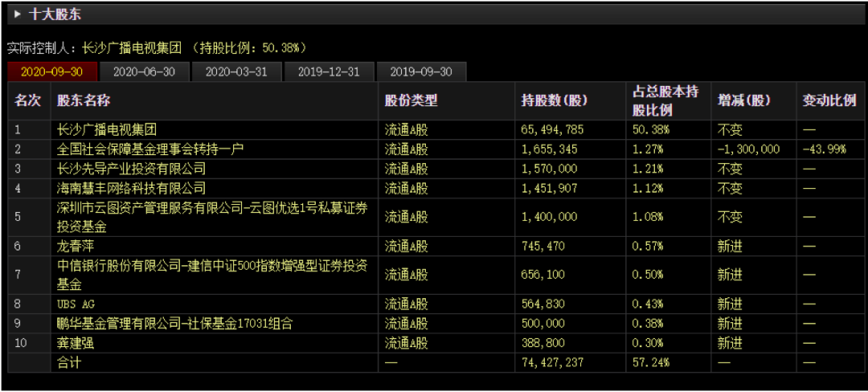This screenshot has height=392, width=868.
Task: Click the 变动比例 column header
Action: click(829, 100)
